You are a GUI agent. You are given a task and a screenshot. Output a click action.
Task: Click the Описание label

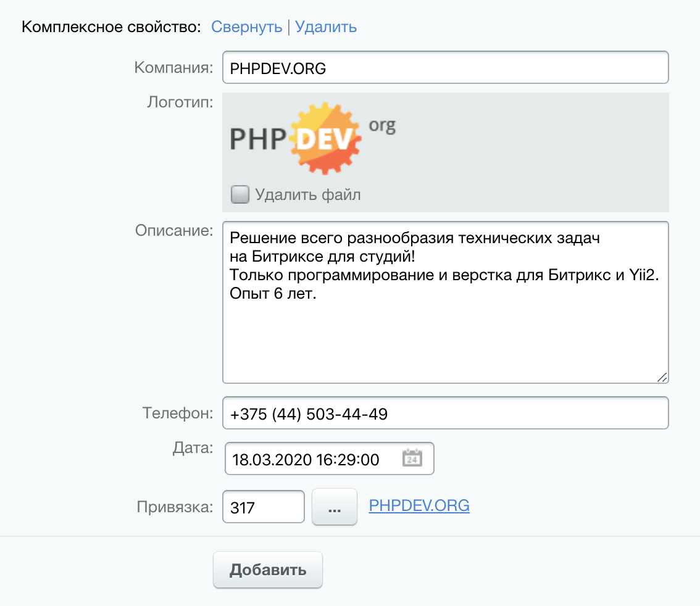tap(174, 230)
